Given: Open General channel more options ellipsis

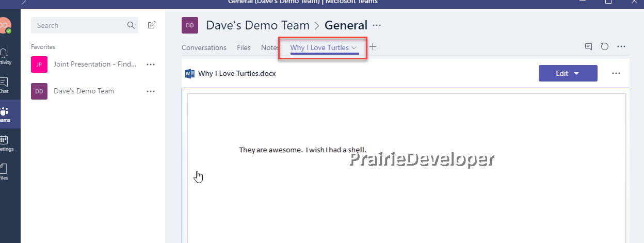Looking at the screenshot, I should 377,25.
